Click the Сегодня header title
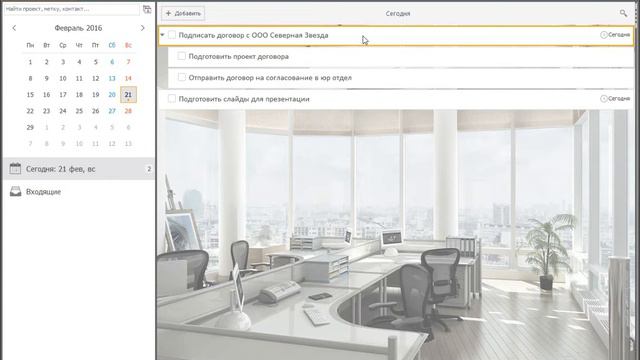This screenshot has height=360, width=640. pyautogui.click(x=398, y=13)
